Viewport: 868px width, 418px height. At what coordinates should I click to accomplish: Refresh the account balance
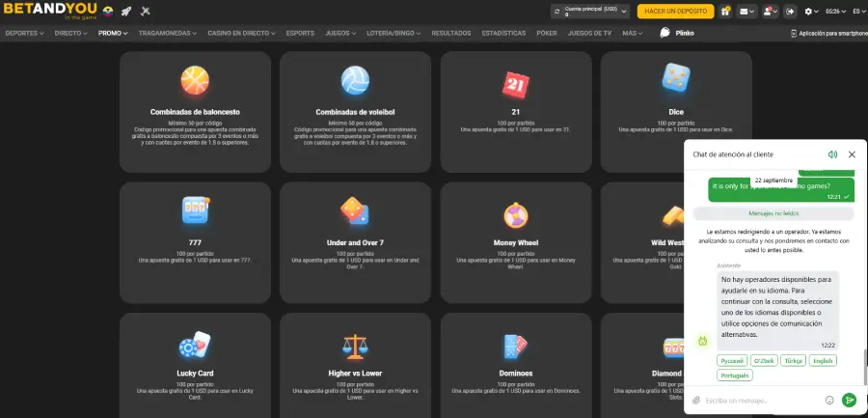pyautogui.click(x=556, y=11)
